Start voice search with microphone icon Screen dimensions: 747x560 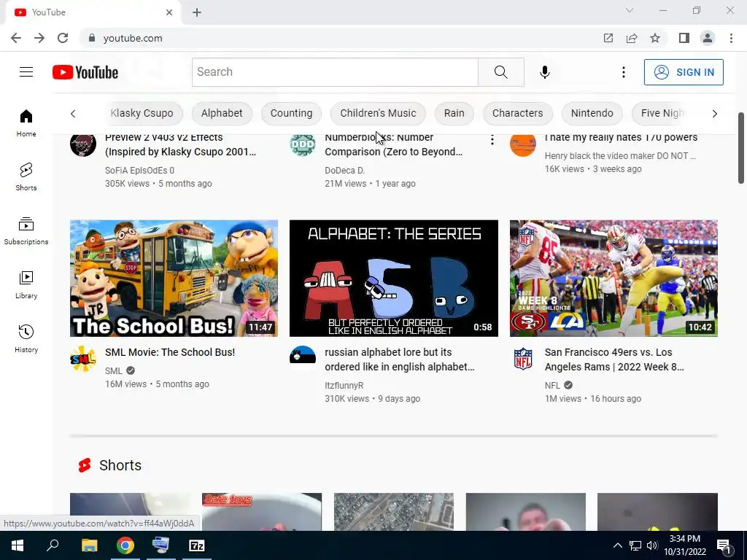click(x=544, y=72)
